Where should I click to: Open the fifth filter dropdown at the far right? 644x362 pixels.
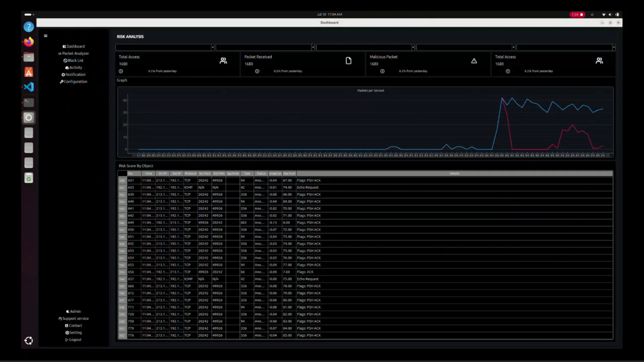[x=566, y=48]
